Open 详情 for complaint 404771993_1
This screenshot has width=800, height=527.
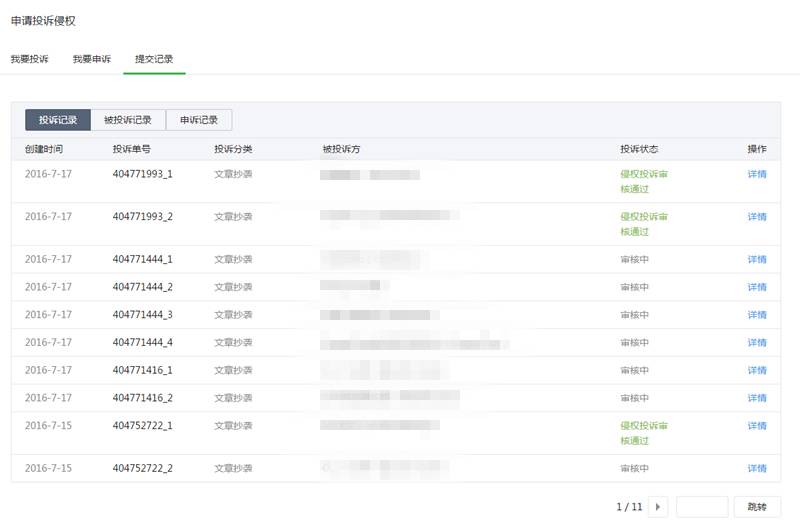757,174
